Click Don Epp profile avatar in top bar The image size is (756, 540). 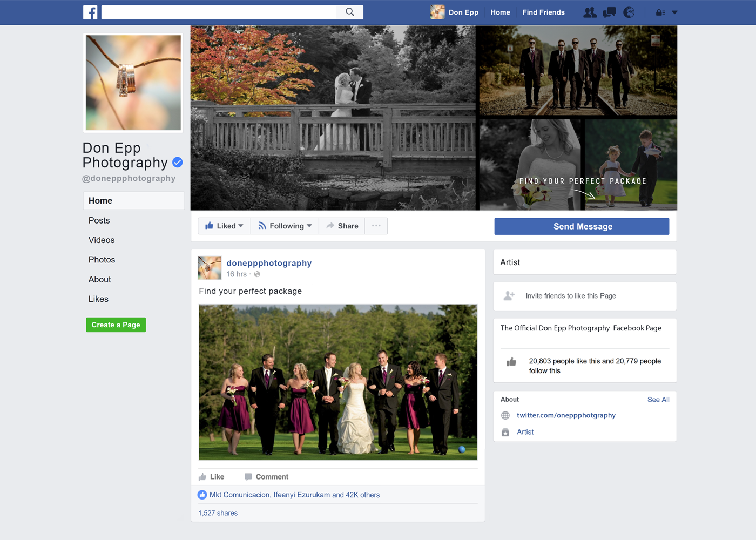437,12
